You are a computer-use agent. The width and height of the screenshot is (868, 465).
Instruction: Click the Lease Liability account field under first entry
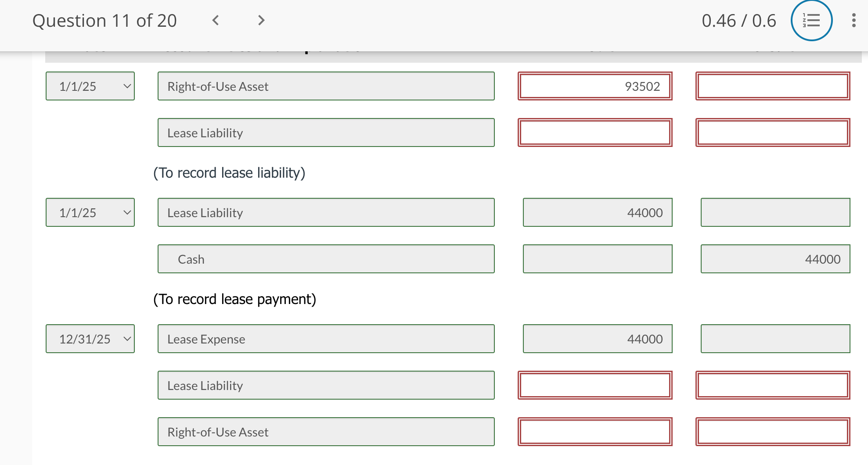click(326, 132)
